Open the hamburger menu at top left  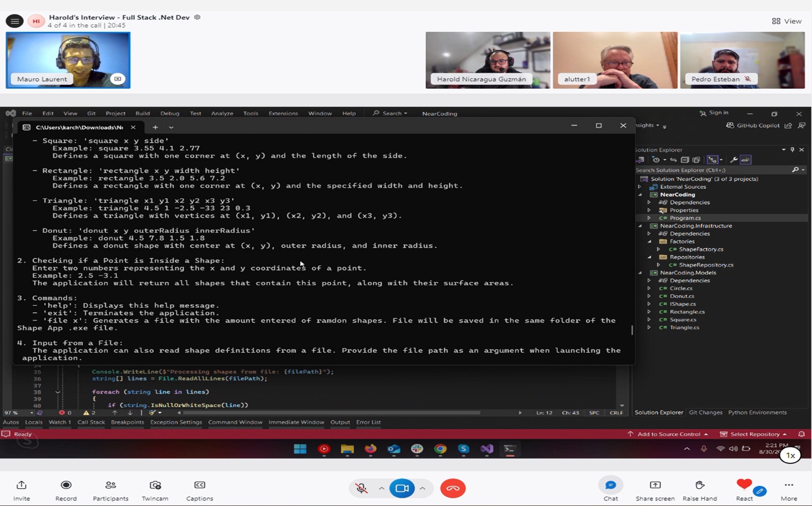15,21
